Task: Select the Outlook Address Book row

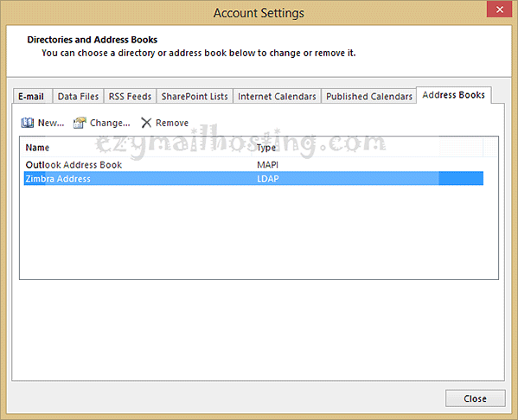Action: click(x=253, y=165)
